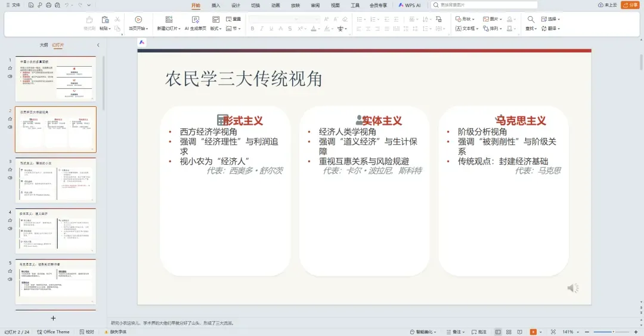
Task: Click the AI 生成单页 icon
Action: 196,23
